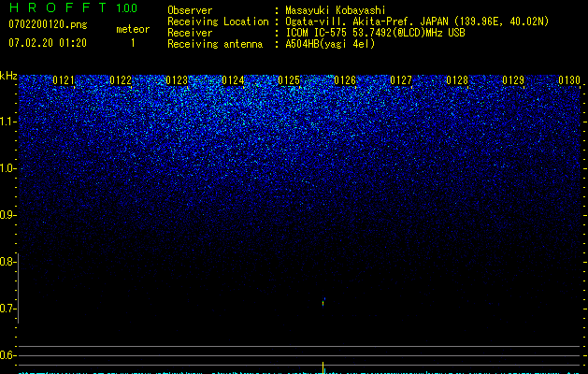The width and height of the screenshot is (588, 374).
Task: Click the HROFFT 1.0.0 title text
Action: coord(73,7)
